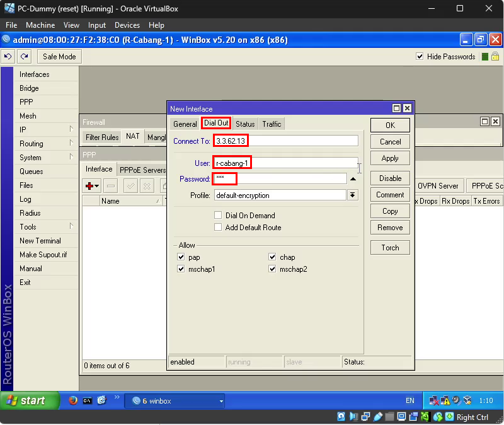The height and width of the screenshot is (425, 504).
Task: Open Firefox from the taskbar quick launch
Action: (x=73, y=400)
